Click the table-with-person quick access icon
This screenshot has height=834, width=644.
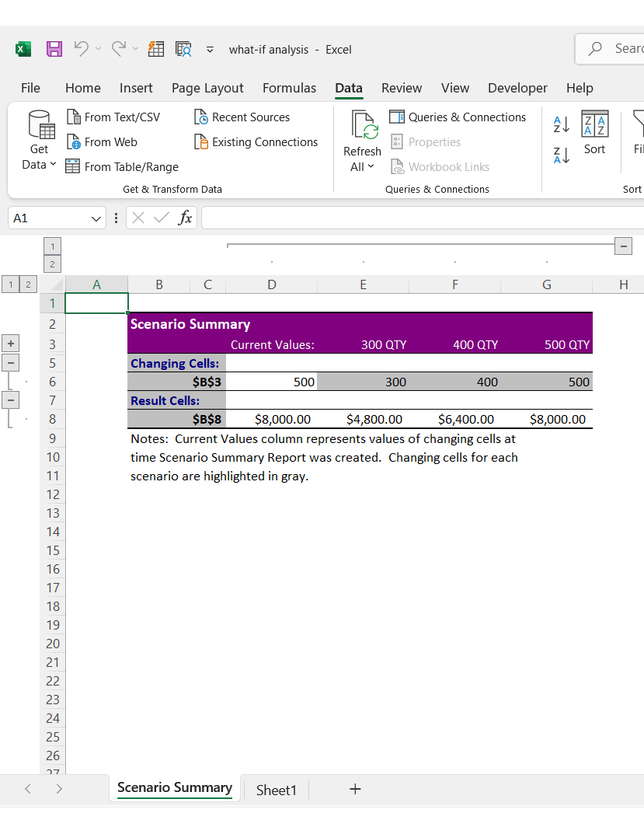pyautogui.click(x=183, y=49)
